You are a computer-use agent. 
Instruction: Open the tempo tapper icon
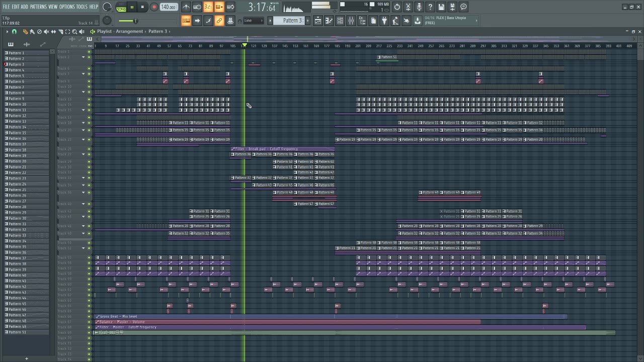click(395, 21)
